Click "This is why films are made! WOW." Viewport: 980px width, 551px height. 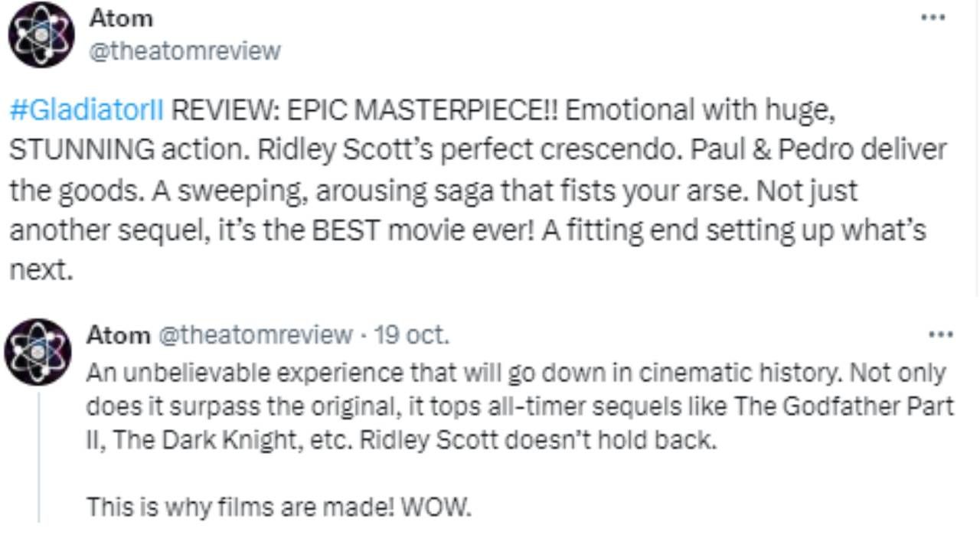pos(279,507)
